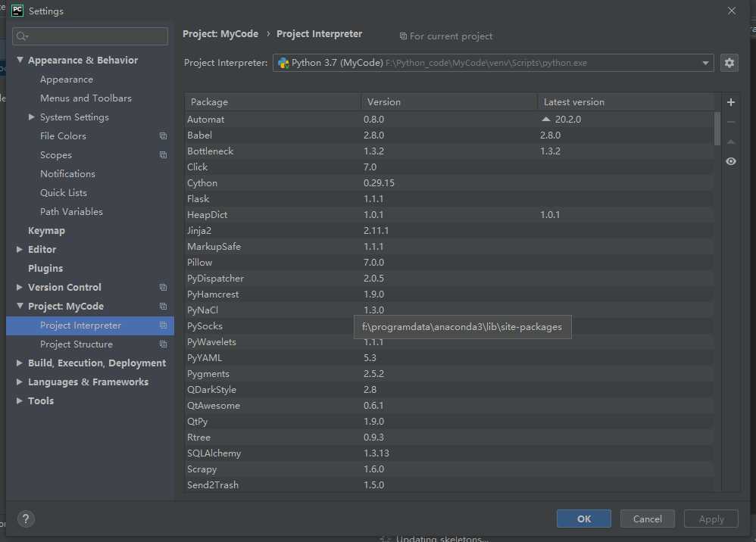Select the highlighted Project Interpreter tree item

89,326
